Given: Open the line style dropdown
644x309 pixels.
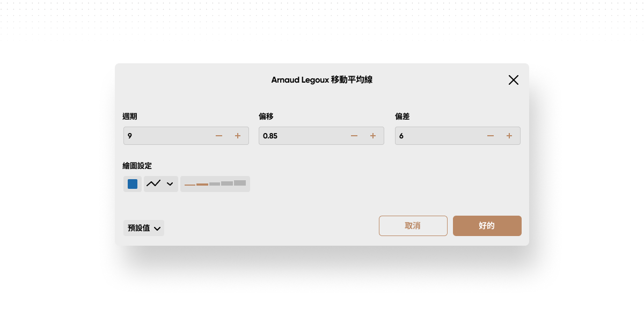Looking at the screenshot, I should click(160, 184).
